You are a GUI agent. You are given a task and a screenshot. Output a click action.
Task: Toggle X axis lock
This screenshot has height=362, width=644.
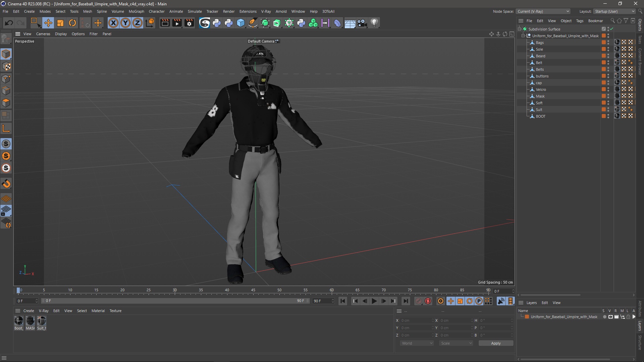[x=113, y=23]
